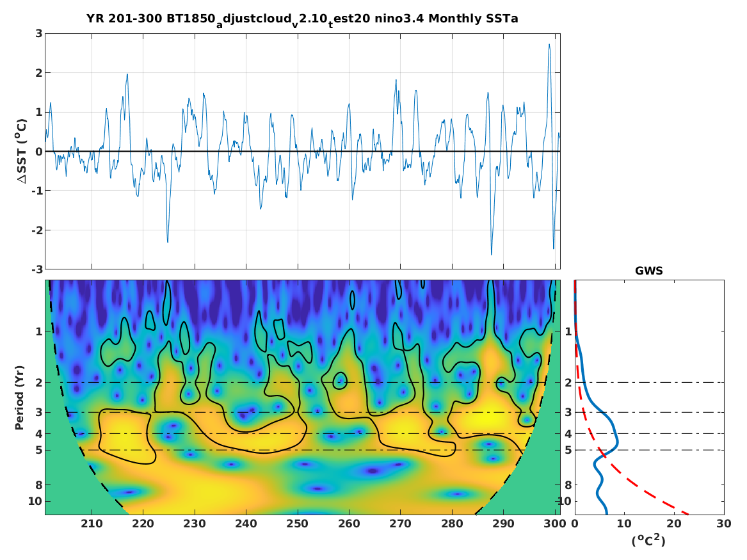Viewport: 747px width, 560px height.
Task: Click the bright yellow wavelet power maximum near year 287
Action: (x=488, y=418)
